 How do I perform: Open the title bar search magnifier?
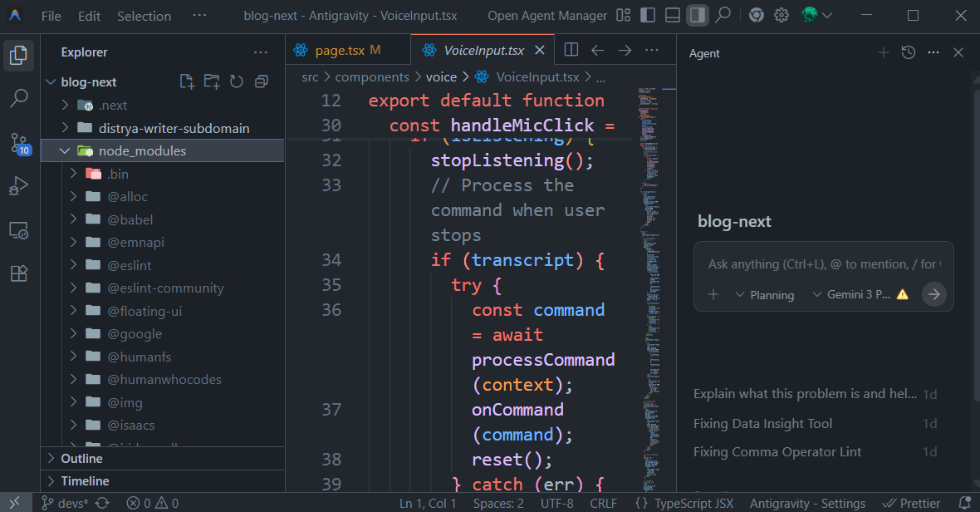pyautogui.click(x=723, y=16)
